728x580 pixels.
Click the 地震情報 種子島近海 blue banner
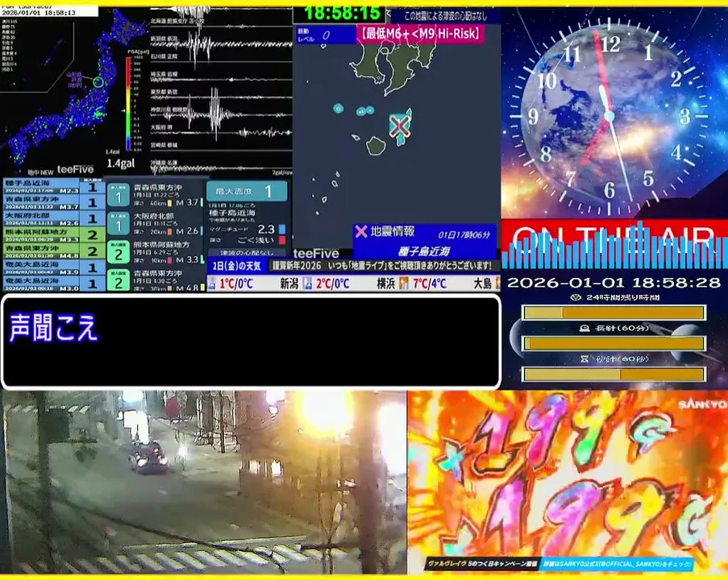click(424, 242)
